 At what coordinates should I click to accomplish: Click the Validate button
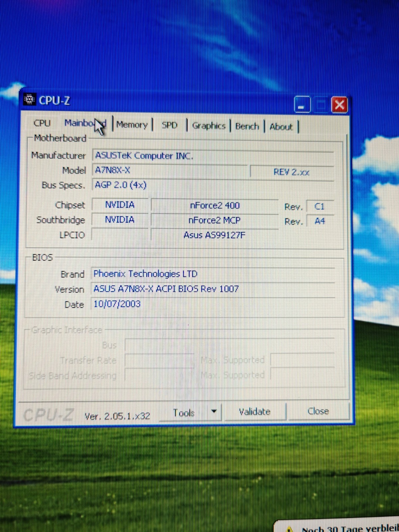(255, 412)
